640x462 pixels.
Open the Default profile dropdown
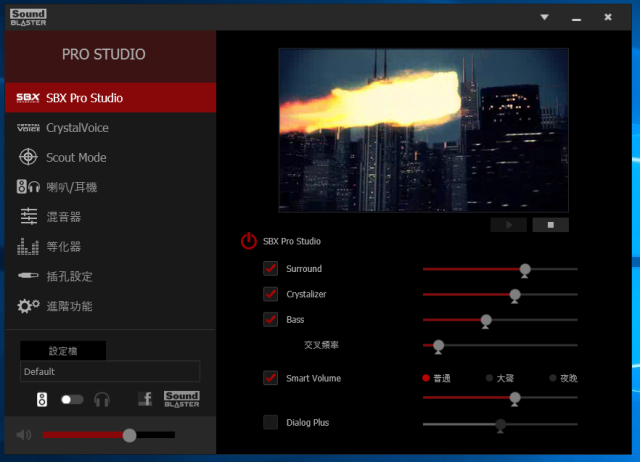[110, 371]
